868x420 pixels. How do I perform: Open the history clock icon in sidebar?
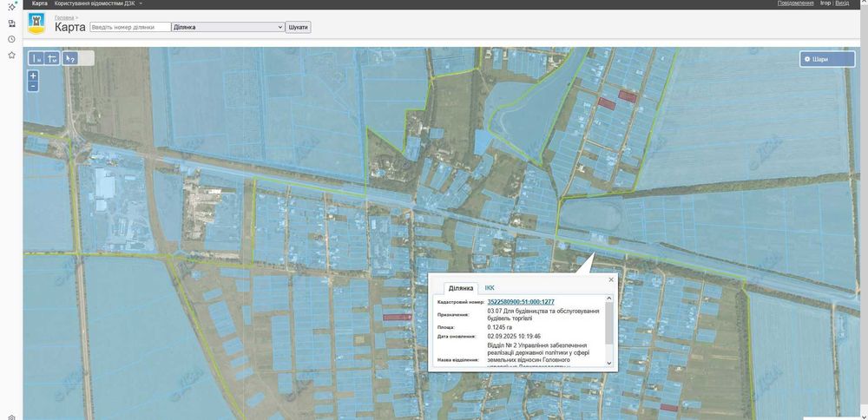coord(11,39)
